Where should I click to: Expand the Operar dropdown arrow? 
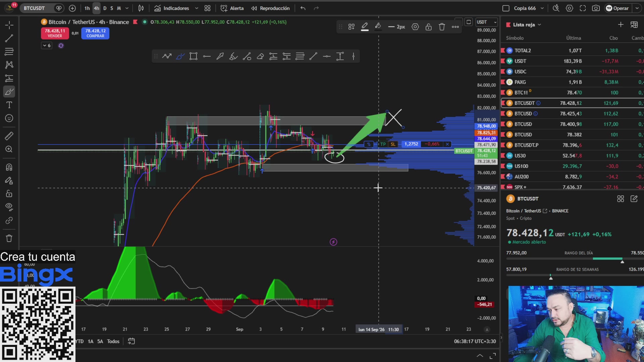point(637,8)
